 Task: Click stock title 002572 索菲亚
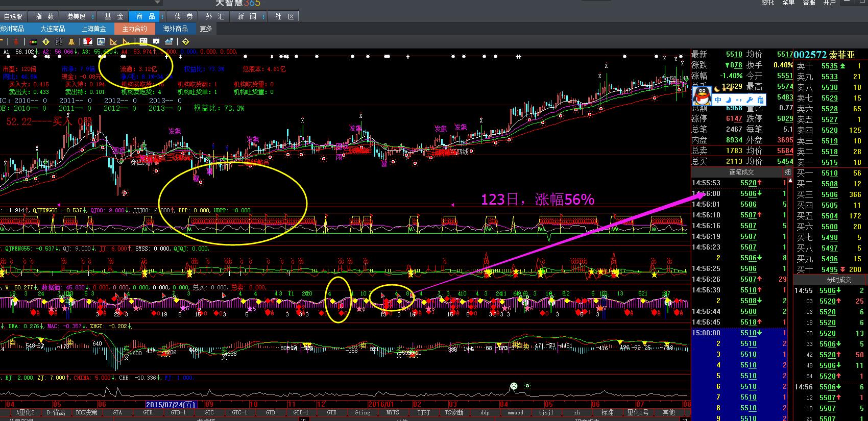tap(824, 55)
